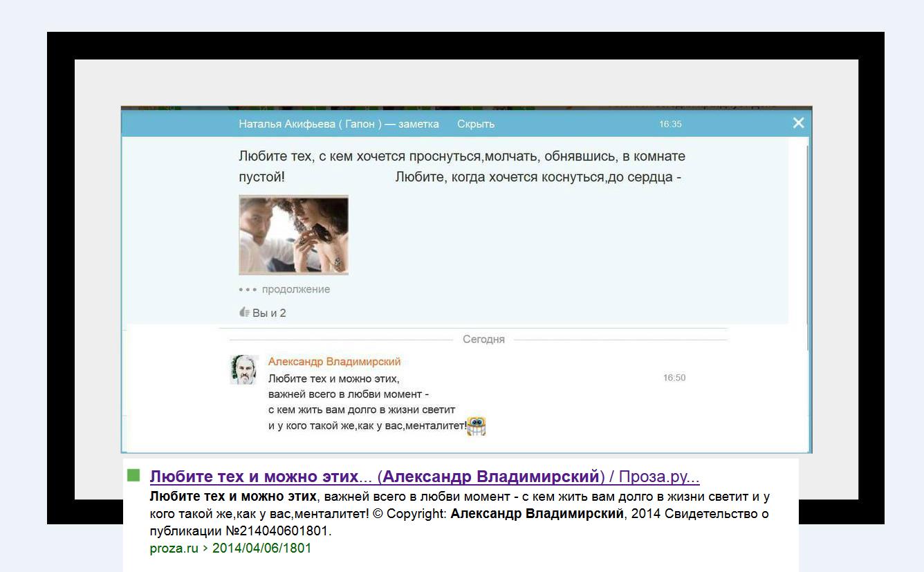Expand the note via "продолжение"
Screen dimensions: 924x572
[295, 289]
